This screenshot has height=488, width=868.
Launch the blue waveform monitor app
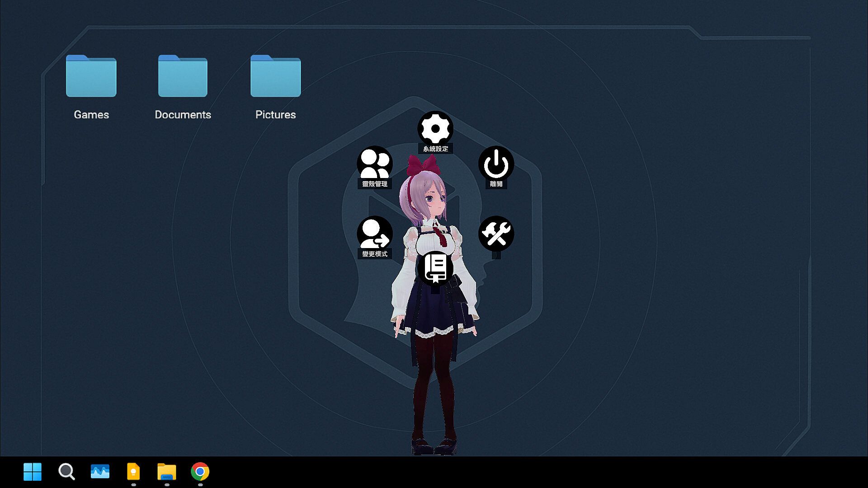point(100,472)
